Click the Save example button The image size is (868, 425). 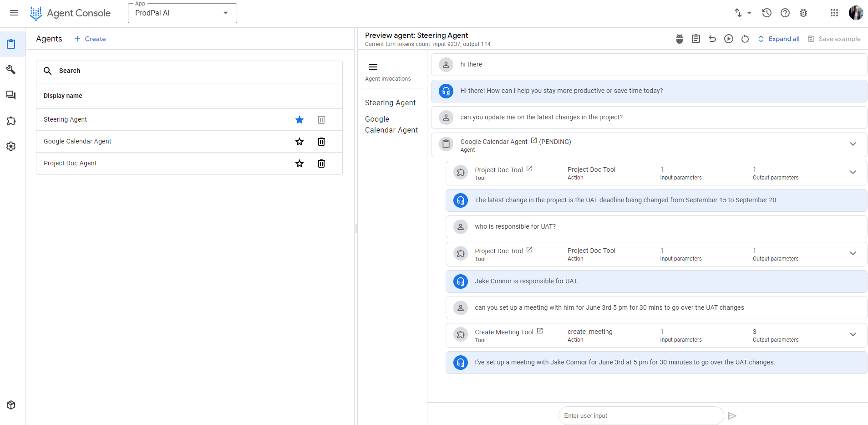(x=834, y=39)
